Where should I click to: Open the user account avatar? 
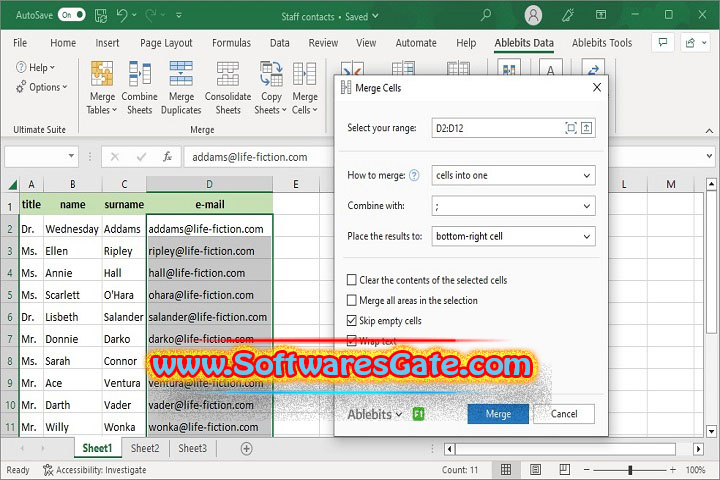pyautogui.click(x=533, y=16)
